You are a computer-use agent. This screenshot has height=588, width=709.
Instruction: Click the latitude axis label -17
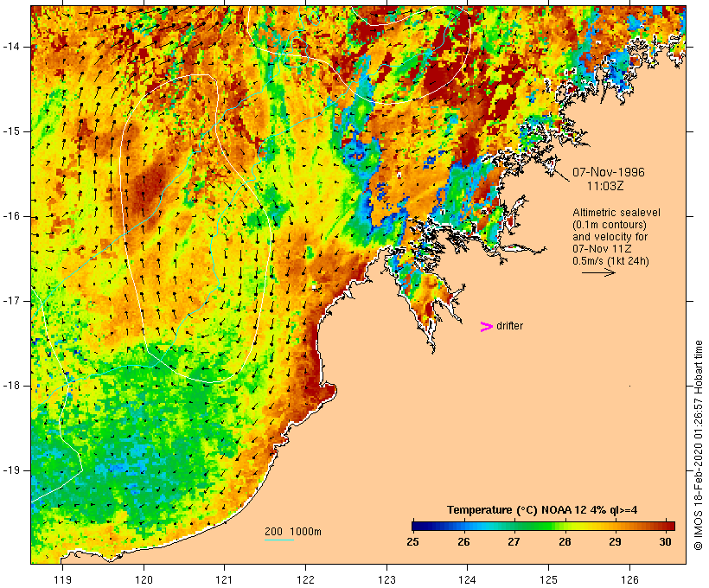click(x=11, y=301)
